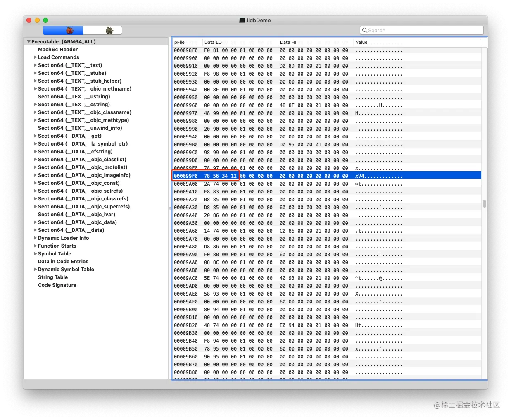Select Section64 (__DATA,__data) item
Image resolution: width=511 pixels, height=420 pixels.
pyautogui.click(x=71, y=230)
